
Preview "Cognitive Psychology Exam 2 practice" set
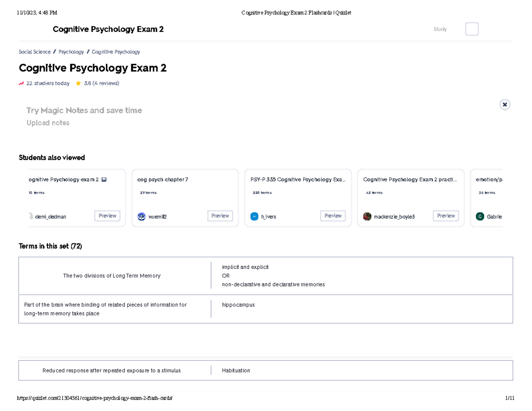tap(446, 216)
